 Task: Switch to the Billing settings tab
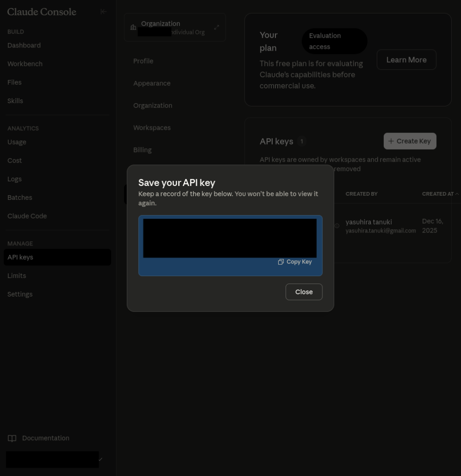142,150
